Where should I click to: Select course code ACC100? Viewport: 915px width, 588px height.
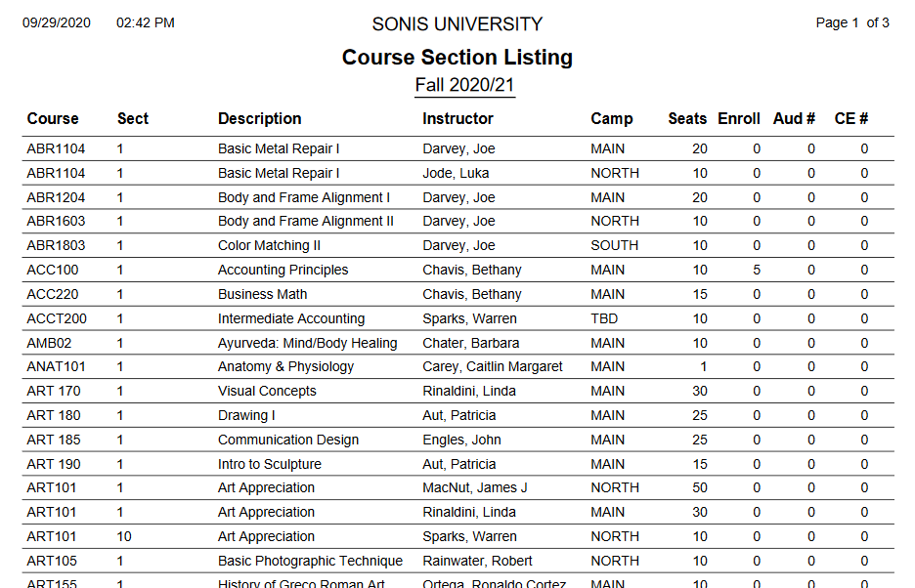click(51, 270)
